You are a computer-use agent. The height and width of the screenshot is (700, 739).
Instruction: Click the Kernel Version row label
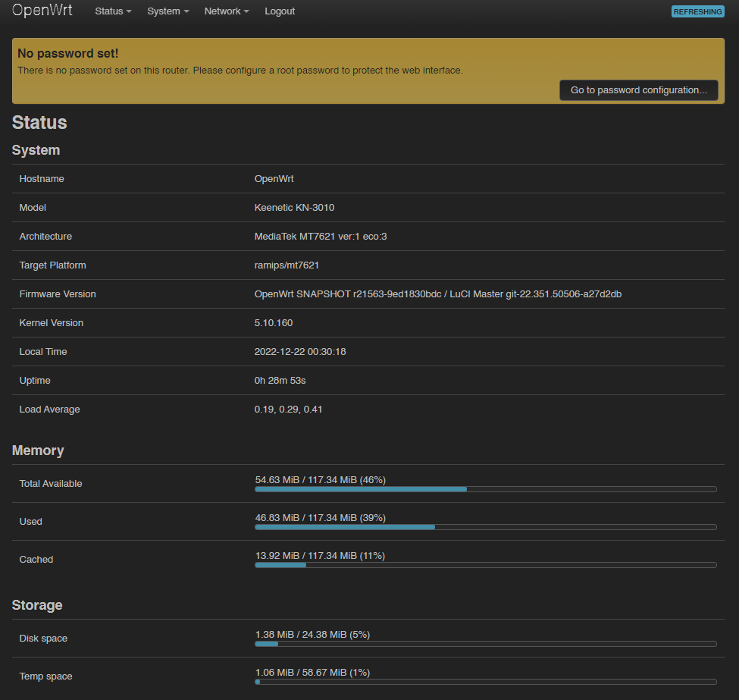pos(51,322)
